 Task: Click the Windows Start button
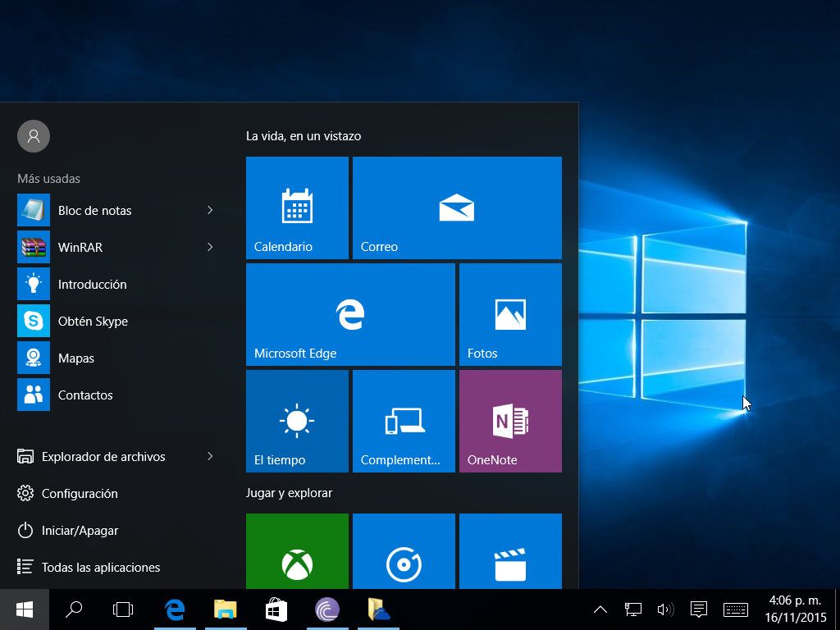(x=25, y=609)
